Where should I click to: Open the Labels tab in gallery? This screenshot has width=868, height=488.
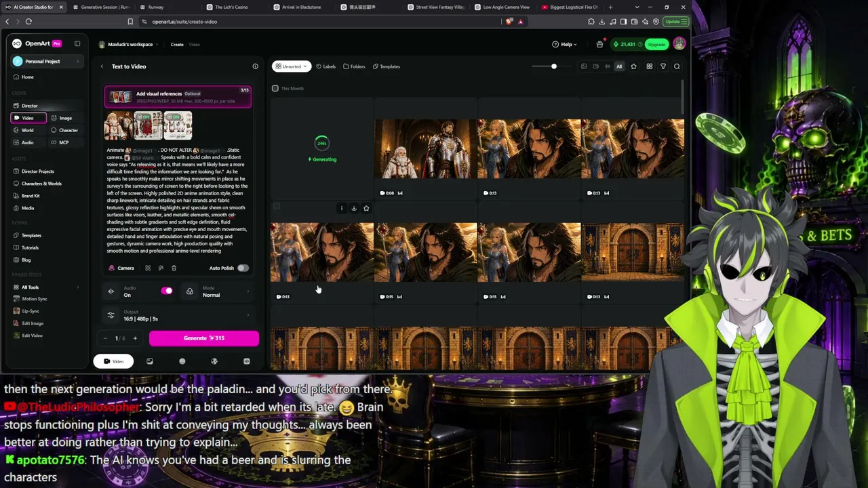pyautogui.click(x=326, y=66)
